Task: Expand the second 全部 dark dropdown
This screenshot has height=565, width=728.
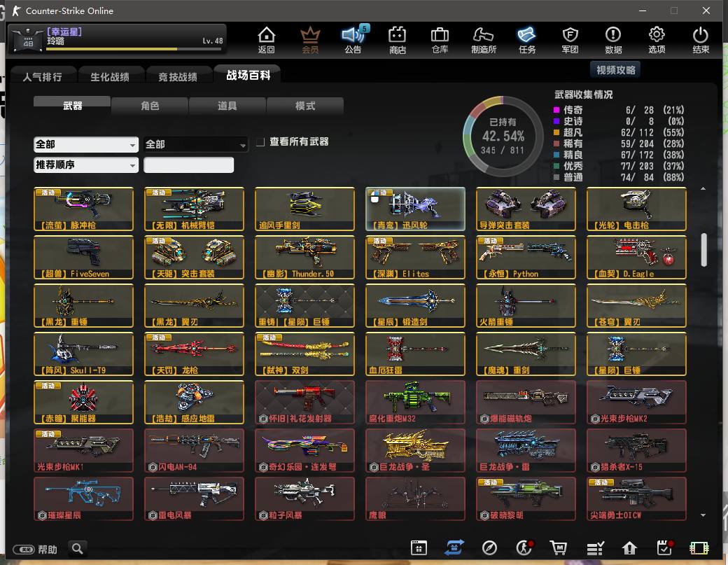Action: (195, 144)
